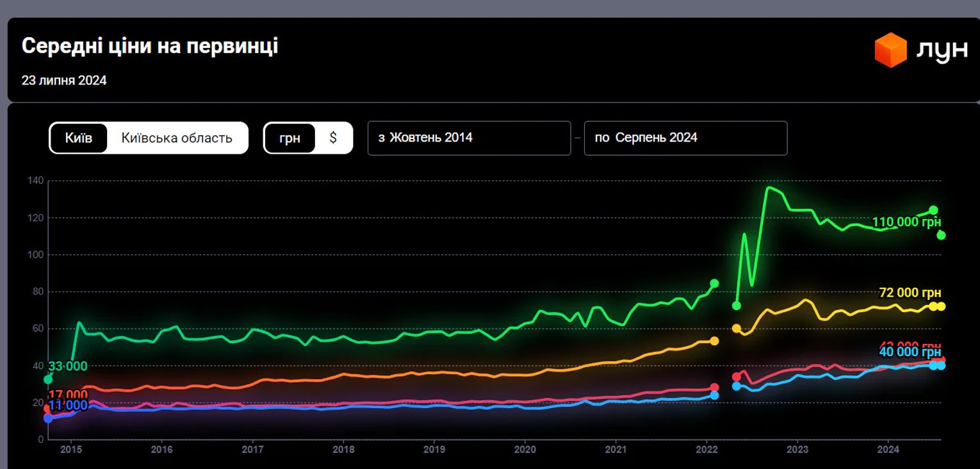
Task: Click the 60 y-axis label
Action: coord(38,329)
